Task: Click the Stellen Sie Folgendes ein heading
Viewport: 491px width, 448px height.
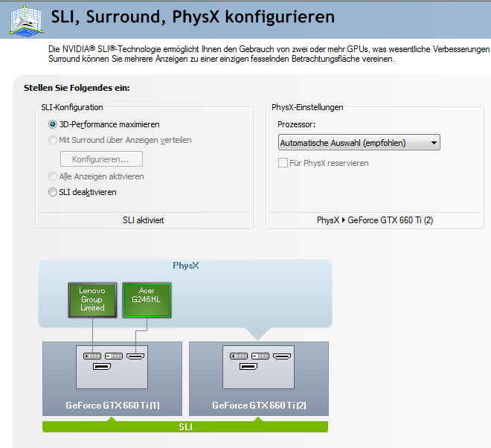Action: click(x=77, y=88)
